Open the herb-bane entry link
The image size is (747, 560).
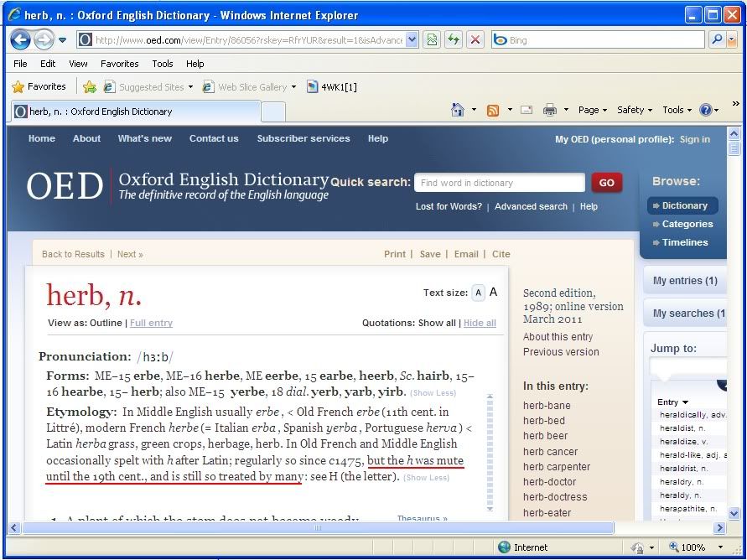547,406
